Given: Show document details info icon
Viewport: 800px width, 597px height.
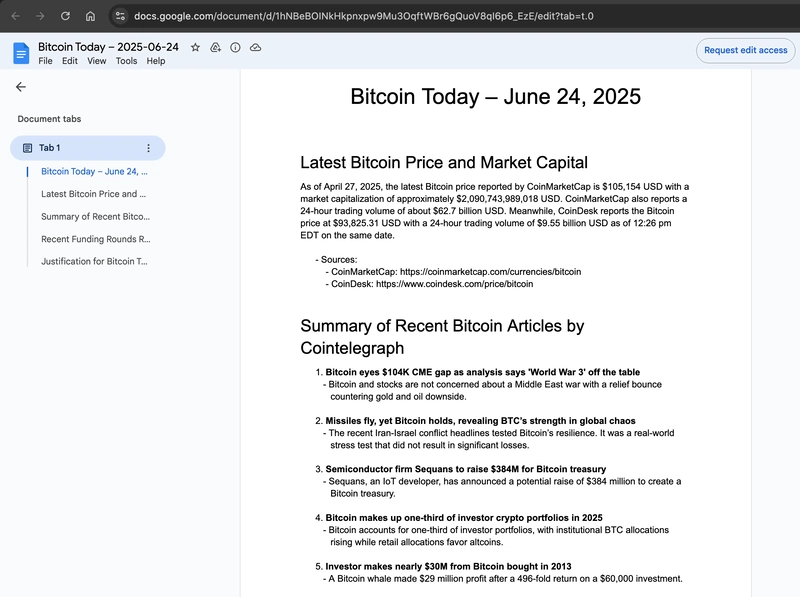Looking at the screenshot, I should coord(235,47).
